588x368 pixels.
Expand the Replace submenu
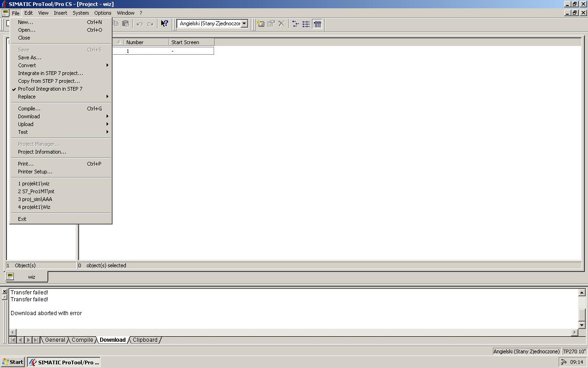[61, 97]
